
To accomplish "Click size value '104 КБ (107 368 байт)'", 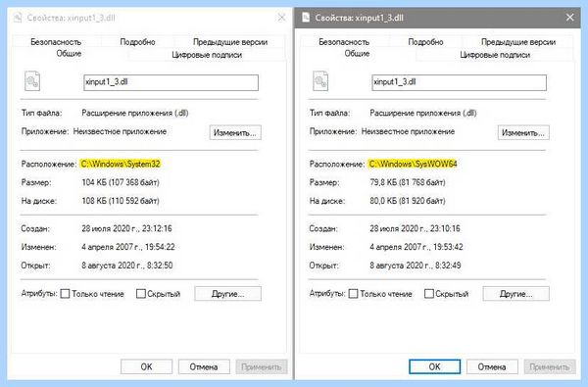I will tap(121, 182).
